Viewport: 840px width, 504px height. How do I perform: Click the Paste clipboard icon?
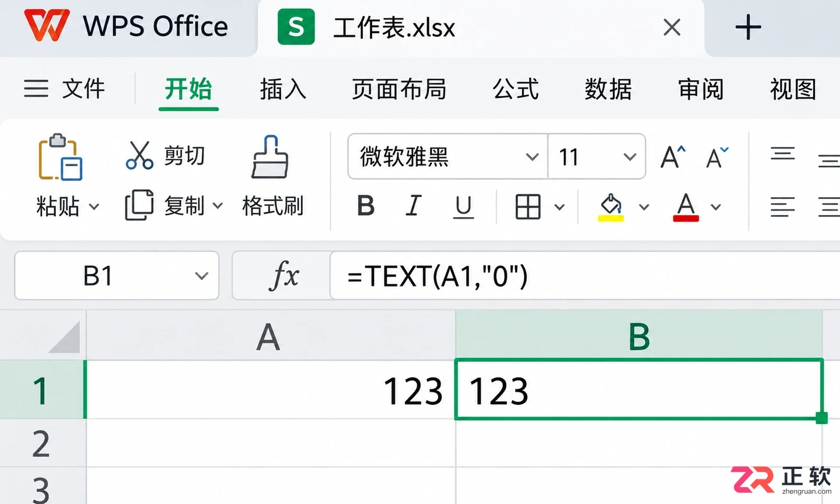click(60, 157)
